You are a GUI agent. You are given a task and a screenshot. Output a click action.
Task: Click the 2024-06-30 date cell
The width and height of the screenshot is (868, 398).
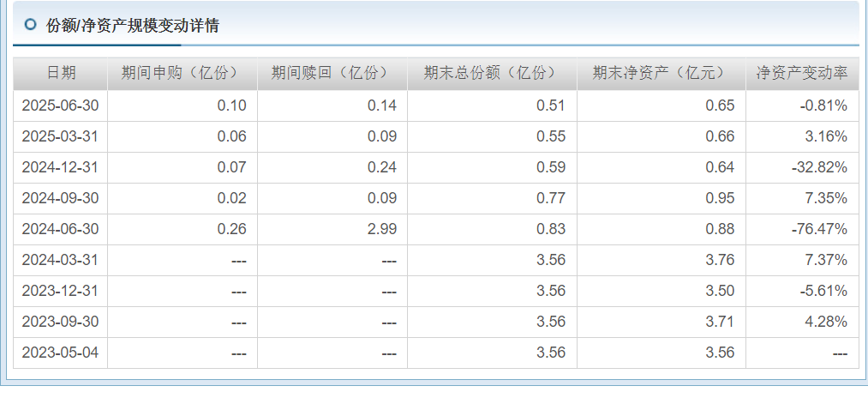pyautogui.click(x=61, y=230)
